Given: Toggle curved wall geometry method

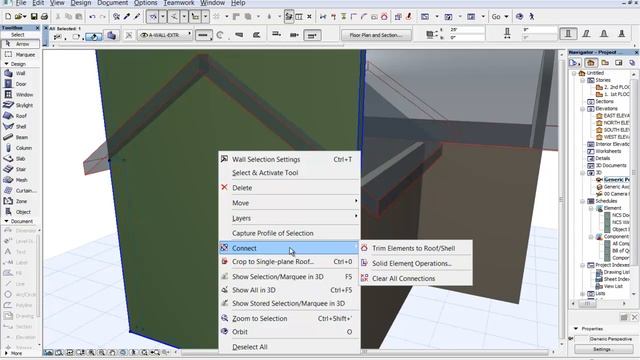Looking at the screenshot, I should (220, 35).
